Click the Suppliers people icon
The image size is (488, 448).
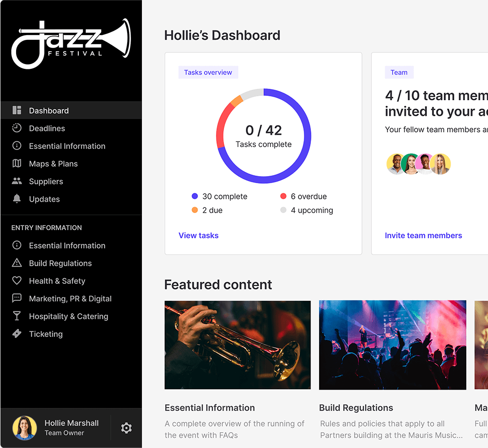tap(16, 181)
